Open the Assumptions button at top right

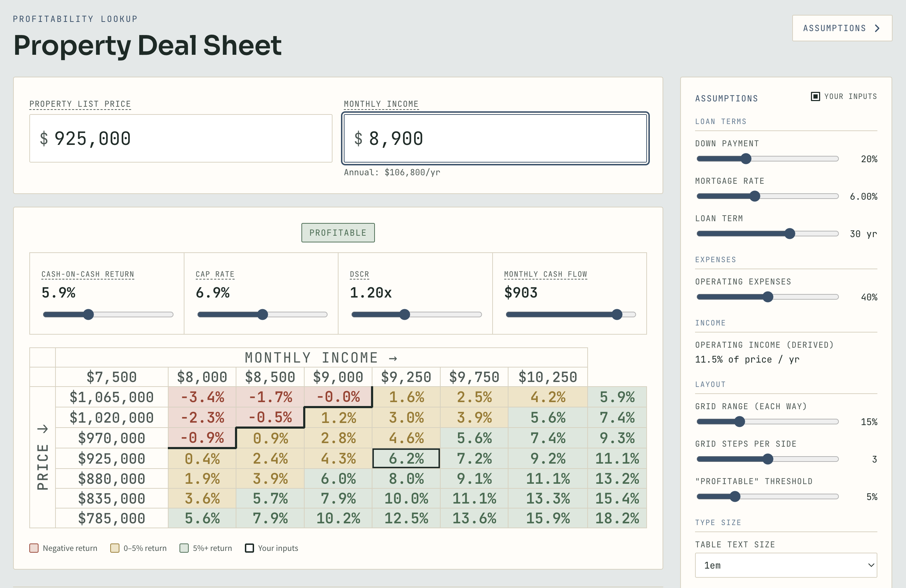pos(842,28)
